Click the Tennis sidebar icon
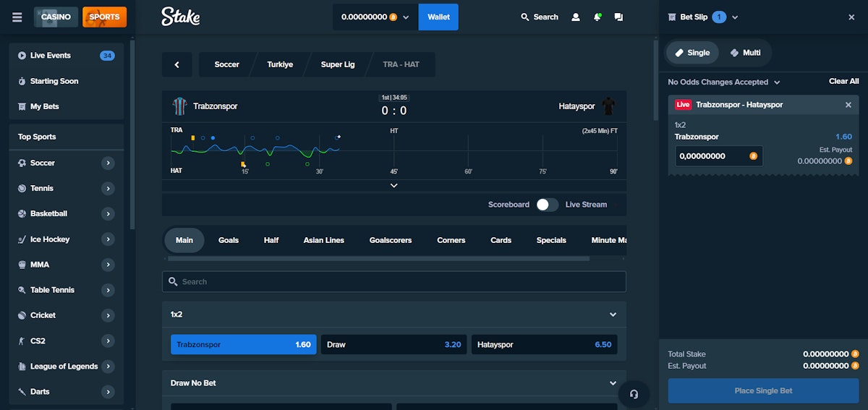Viewport: 868px width, 410px height. (22, 189)
